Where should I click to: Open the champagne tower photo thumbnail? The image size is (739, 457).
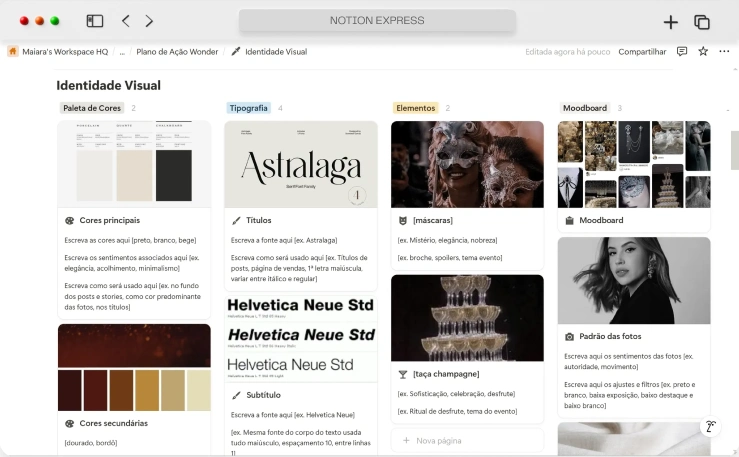click(467, 318)
